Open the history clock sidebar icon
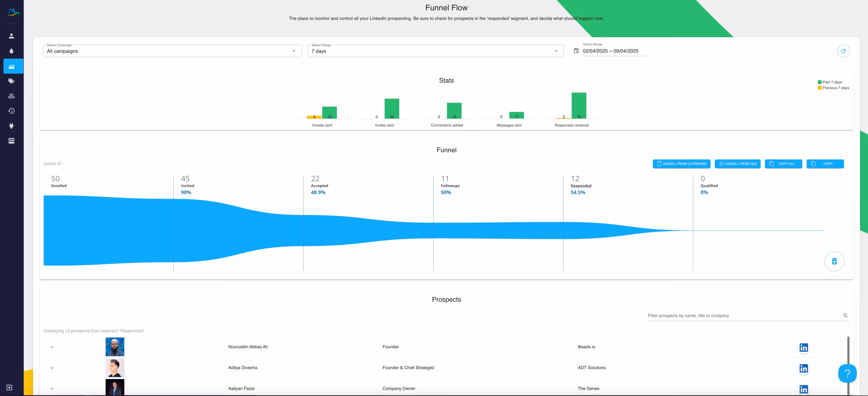868x396 pixels. tap(11, 111)
